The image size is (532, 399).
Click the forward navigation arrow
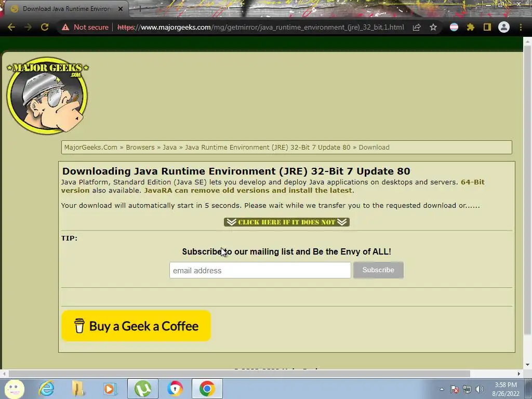point(28,27)
